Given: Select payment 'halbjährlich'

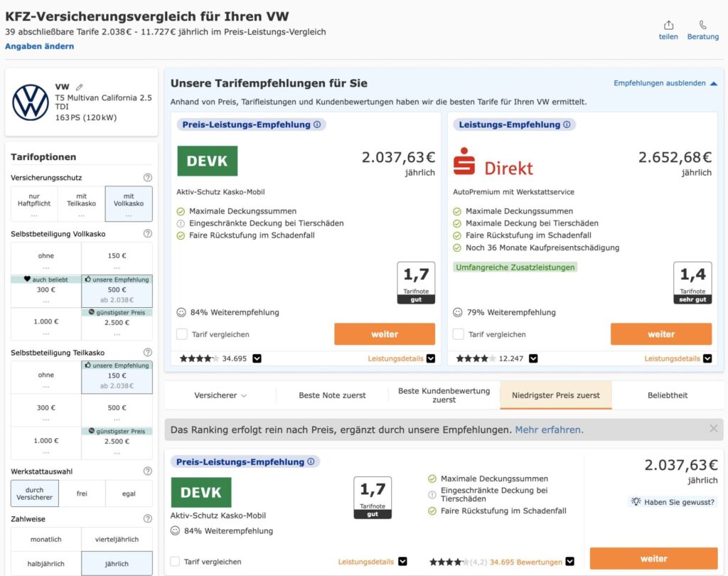Looking at the screenshot, I should click(46, 563).
